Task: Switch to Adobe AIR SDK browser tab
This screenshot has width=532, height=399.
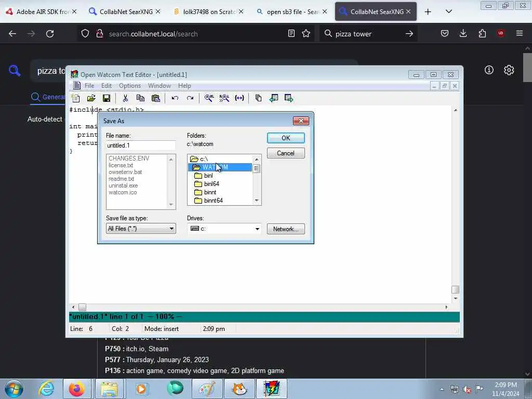Action: tap(42, 11)
